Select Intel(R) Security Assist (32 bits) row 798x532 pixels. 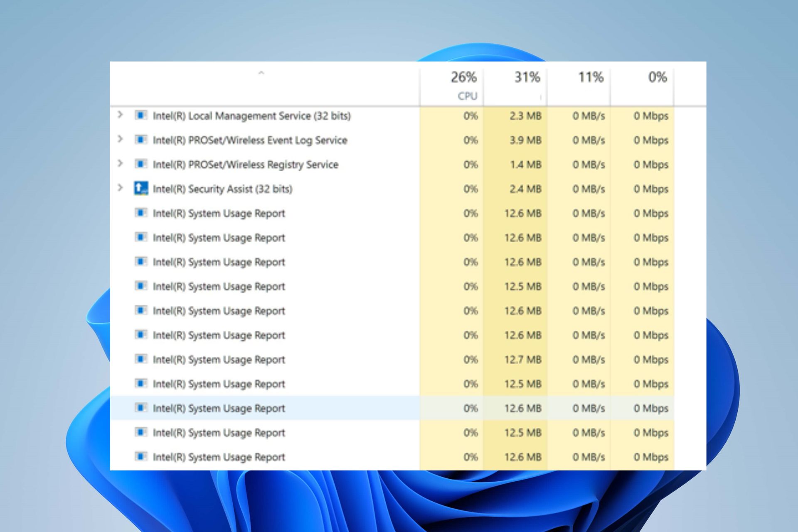coord(392,189)
